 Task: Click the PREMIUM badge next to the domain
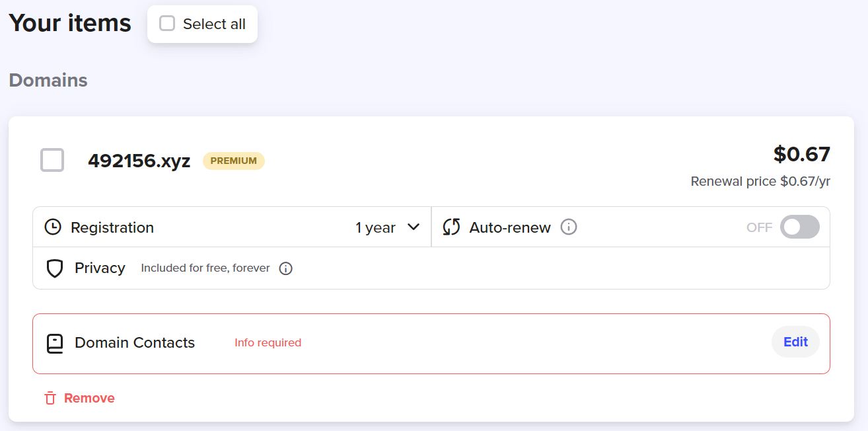(x=233, y=161)
